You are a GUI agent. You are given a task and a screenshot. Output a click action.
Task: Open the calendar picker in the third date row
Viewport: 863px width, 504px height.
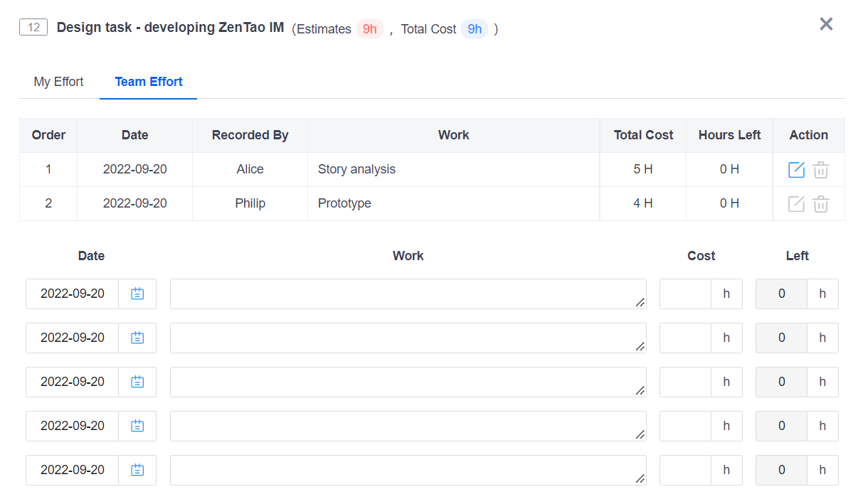(137, 382)
